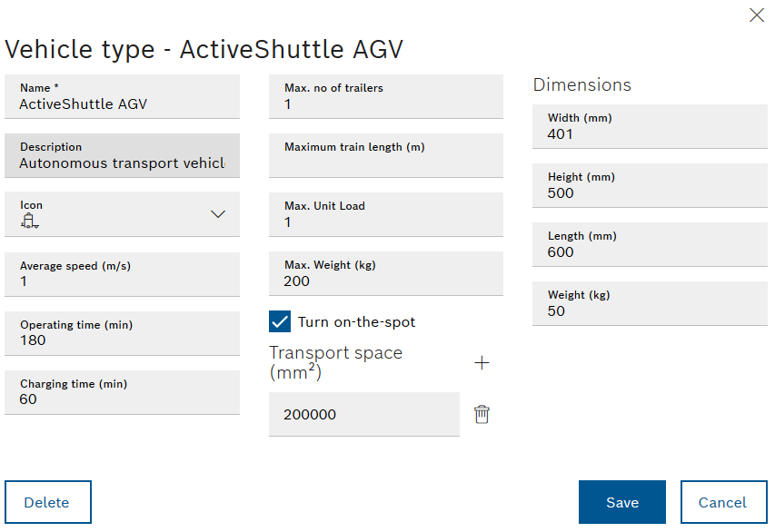Select the Description text field
Viewport: 775px width, 532px height.
(122, 163)
